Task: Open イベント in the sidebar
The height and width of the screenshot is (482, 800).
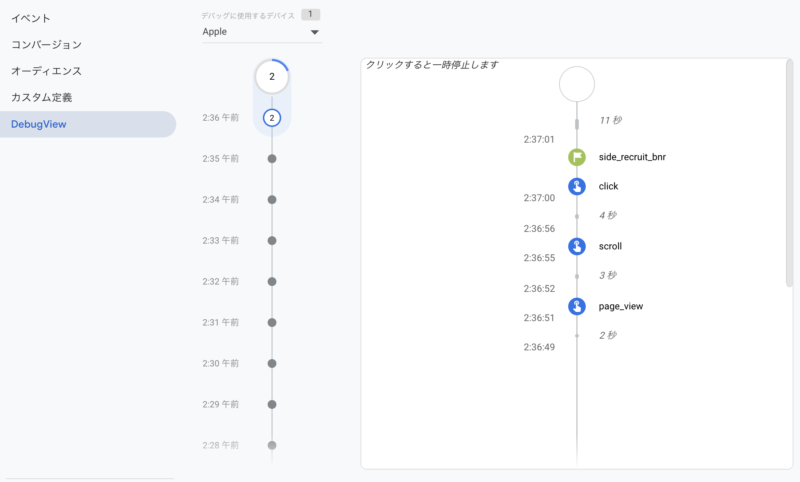Action: (31, 19)
